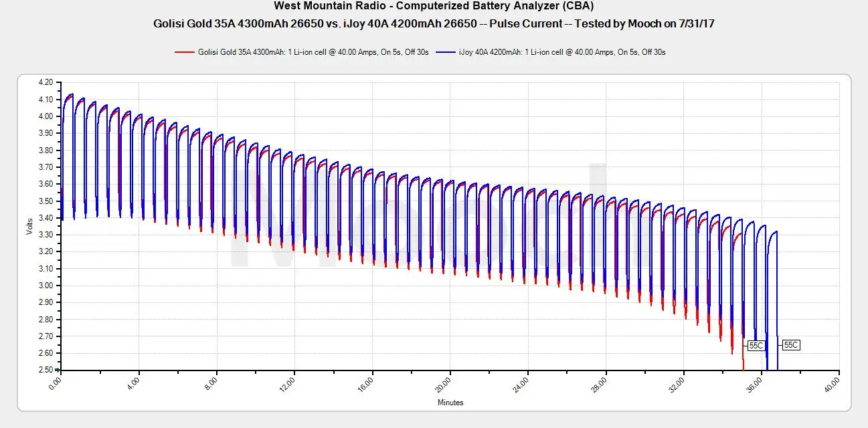Click the 40.00 minutes axis tick label
The image size is (868, 428).
[832, 384]
